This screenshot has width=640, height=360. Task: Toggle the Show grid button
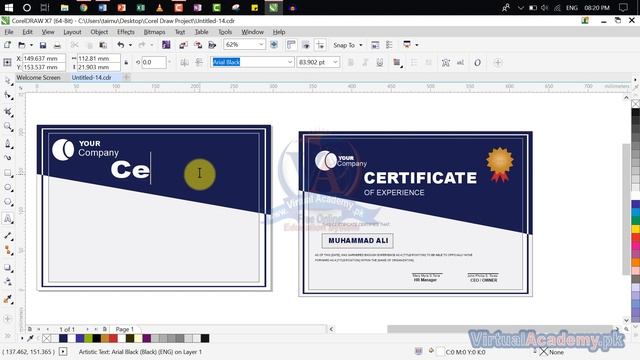click(x=306, y=45)
